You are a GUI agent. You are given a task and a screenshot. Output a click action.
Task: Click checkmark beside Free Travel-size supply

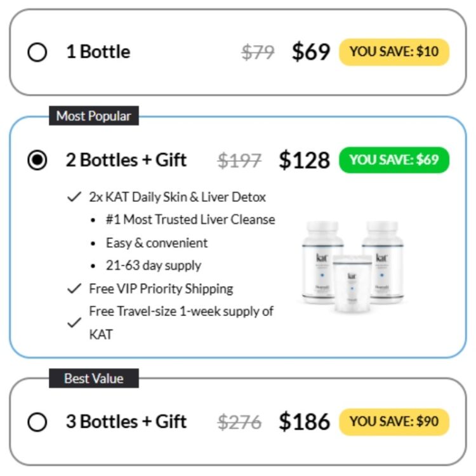tap(74, 322)
